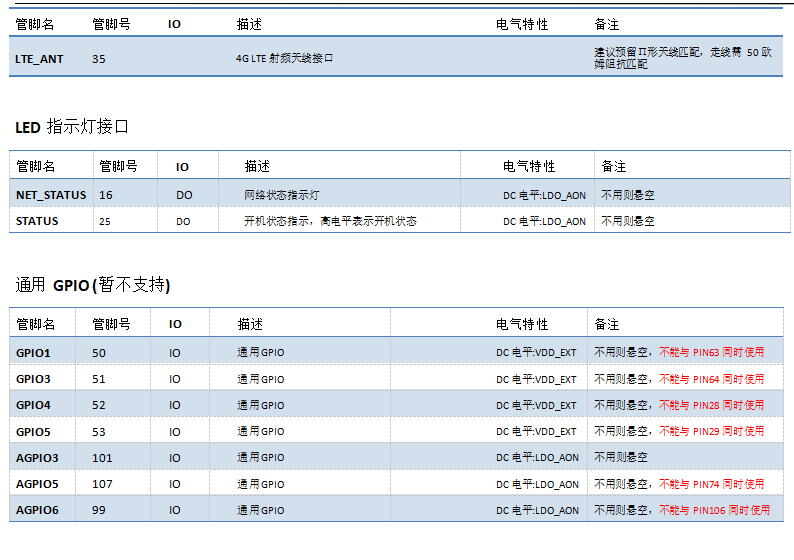Select the NET_STATUS pin name
This screenshot has height=560, width=794.
coord(51,195)
